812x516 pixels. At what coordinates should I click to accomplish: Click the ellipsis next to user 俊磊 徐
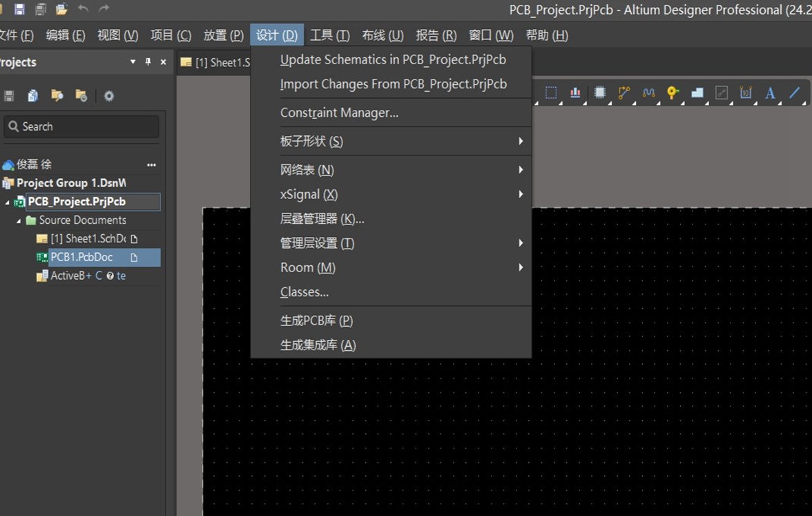[x=151, y=164]
